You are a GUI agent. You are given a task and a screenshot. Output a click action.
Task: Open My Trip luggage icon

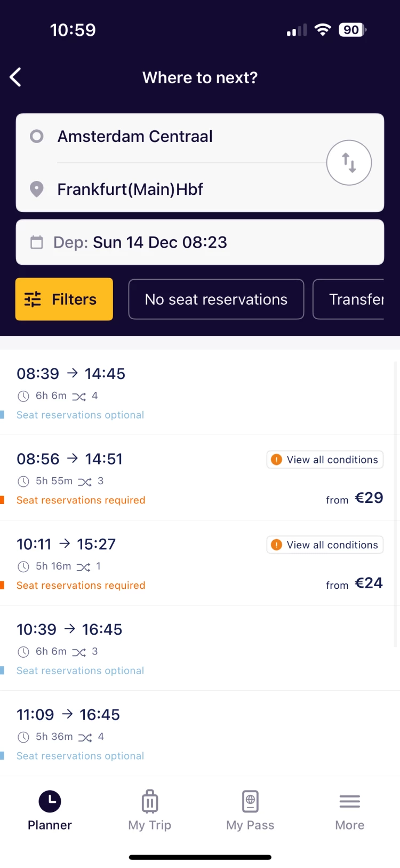pos(150,801)
